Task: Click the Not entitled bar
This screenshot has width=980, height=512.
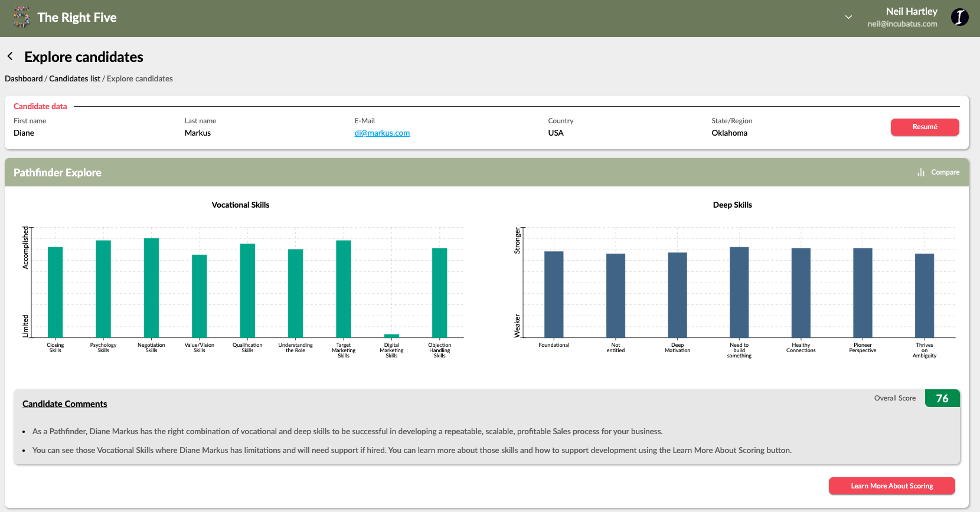Action: [x=616, y=296]
